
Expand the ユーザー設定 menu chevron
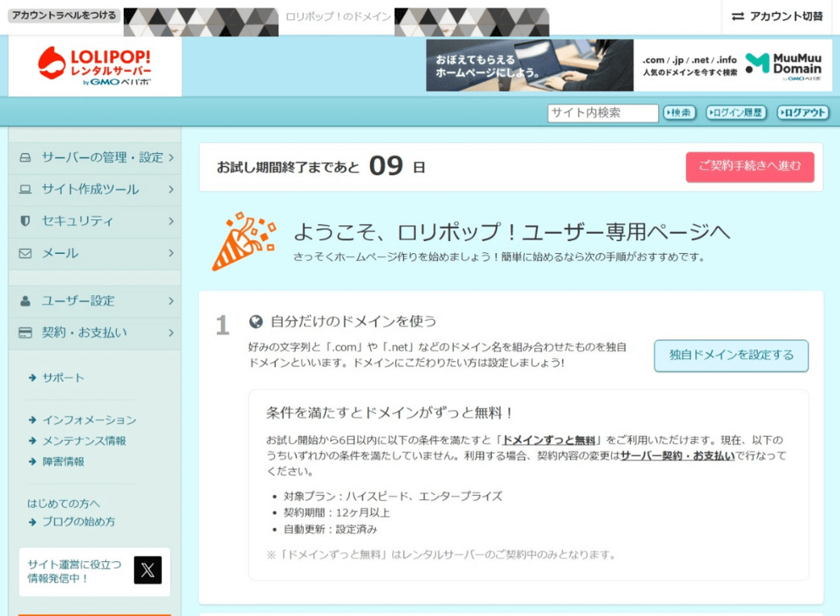pos(171,300)
